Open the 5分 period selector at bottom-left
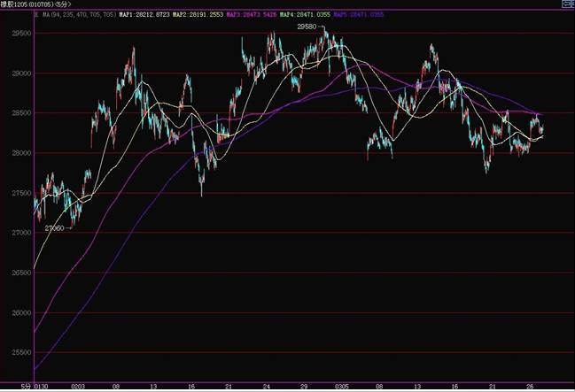575x392 pixels. 26,386
